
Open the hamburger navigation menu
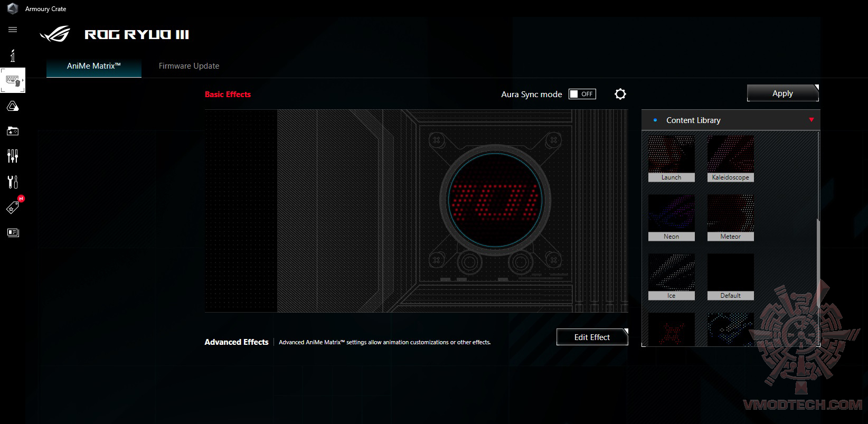(x=13, y=30)
